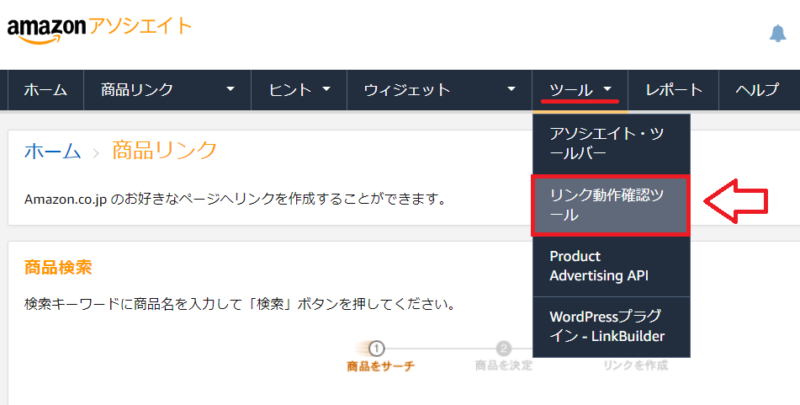This screenshot has width=800, height=405.
Task: Expand the ヒント dropdown arrow
Action: [327, 89]
